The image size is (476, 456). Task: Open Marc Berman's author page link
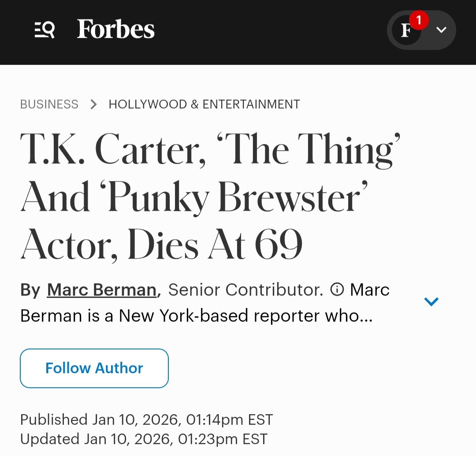click(x=102, y=290)
